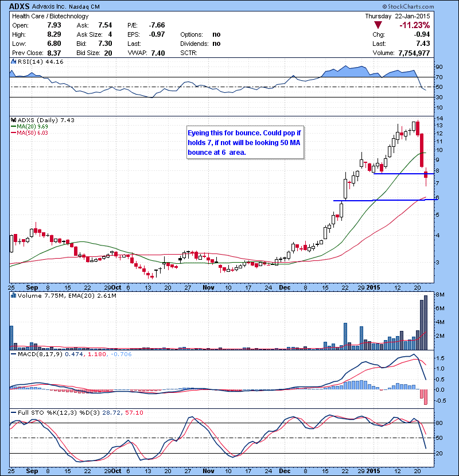Click the Ask price 7.54

coord(105,25)
